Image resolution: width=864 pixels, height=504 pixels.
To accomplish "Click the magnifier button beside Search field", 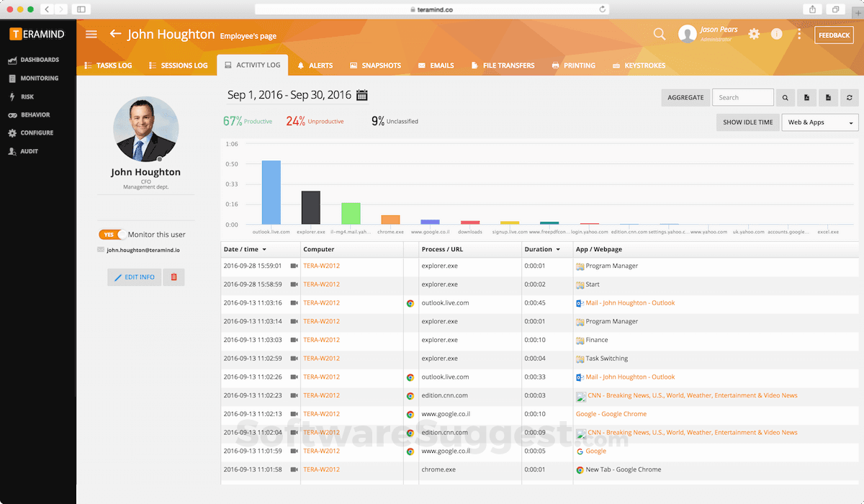I will (x=786, y=98).
